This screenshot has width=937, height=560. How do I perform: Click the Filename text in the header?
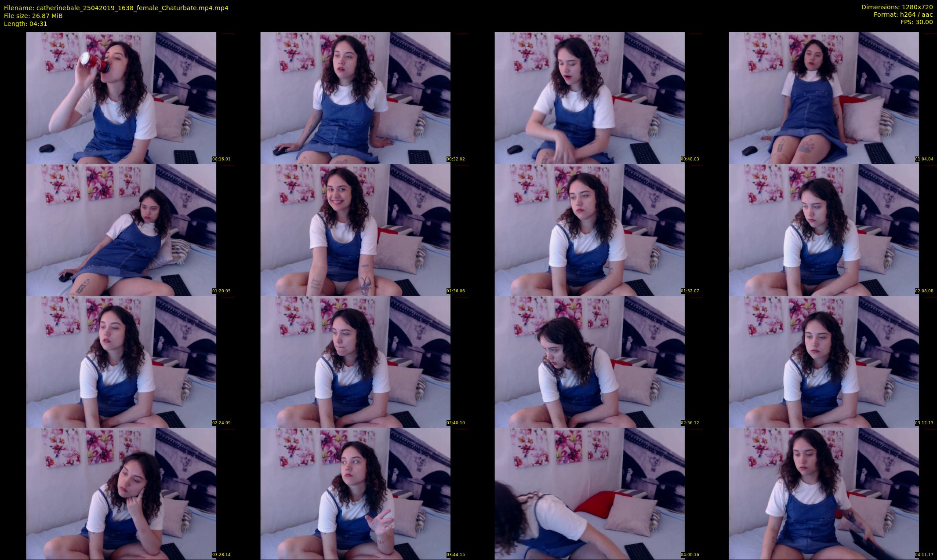(x=116, y=8)
